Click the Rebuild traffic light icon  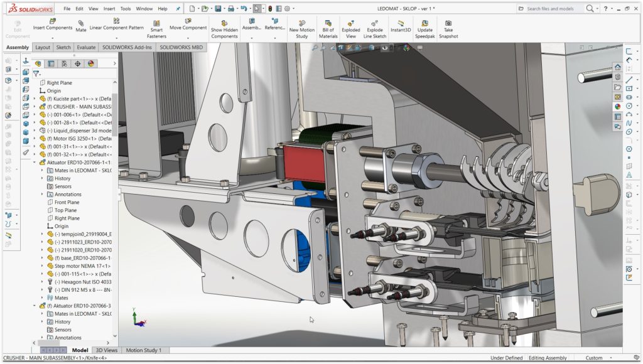270,8
